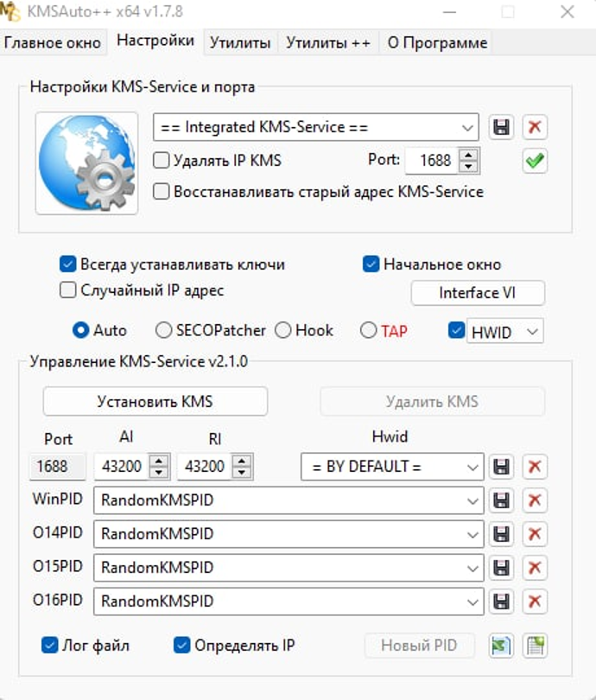Enable Удалять IP KMS checkbox
596x700 pixels.
161,160
